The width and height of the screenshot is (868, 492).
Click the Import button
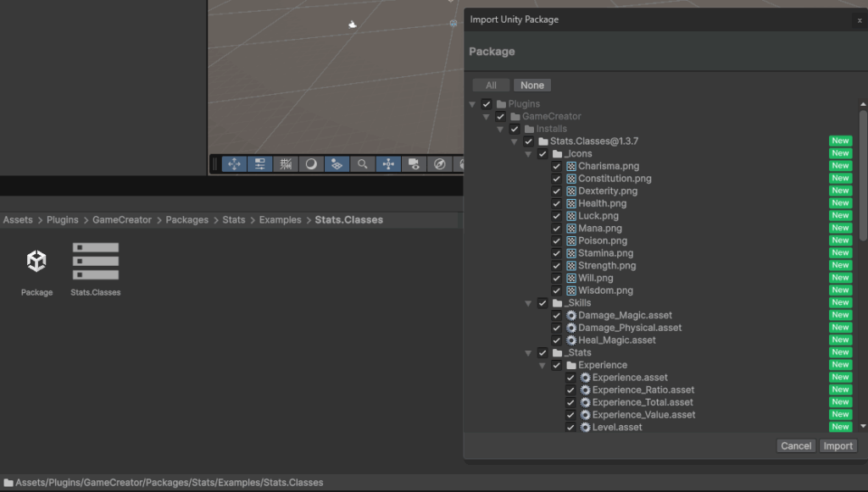(838, 446)
